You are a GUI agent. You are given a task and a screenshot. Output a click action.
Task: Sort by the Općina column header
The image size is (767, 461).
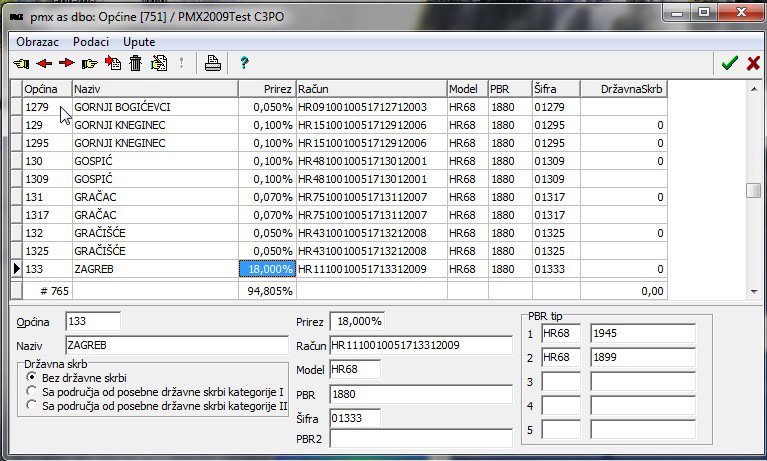click(47, 89)
